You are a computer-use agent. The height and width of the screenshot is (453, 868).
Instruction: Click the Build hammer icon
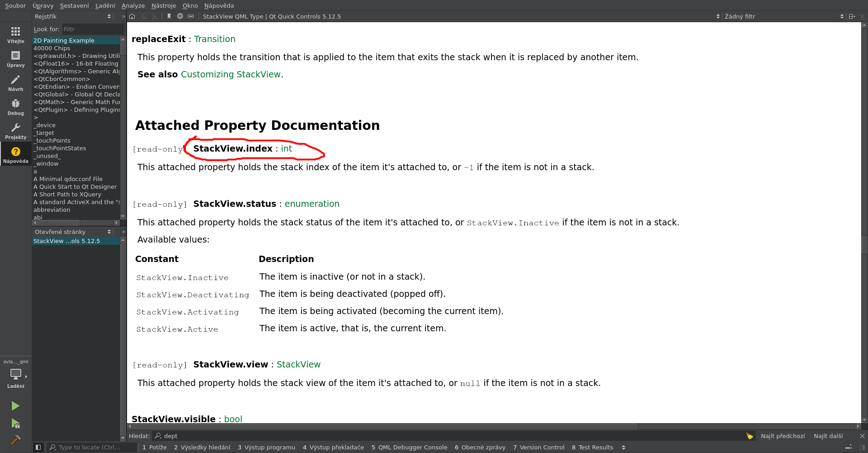[x=15, y=439]
